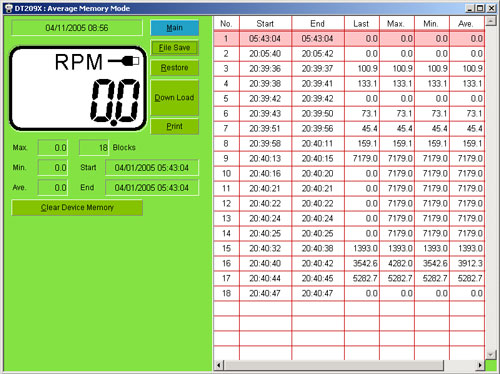Viewport: 500px width, 374px height.
Task: Click row 14 start time 20:40:25
Action: [265, 234]
